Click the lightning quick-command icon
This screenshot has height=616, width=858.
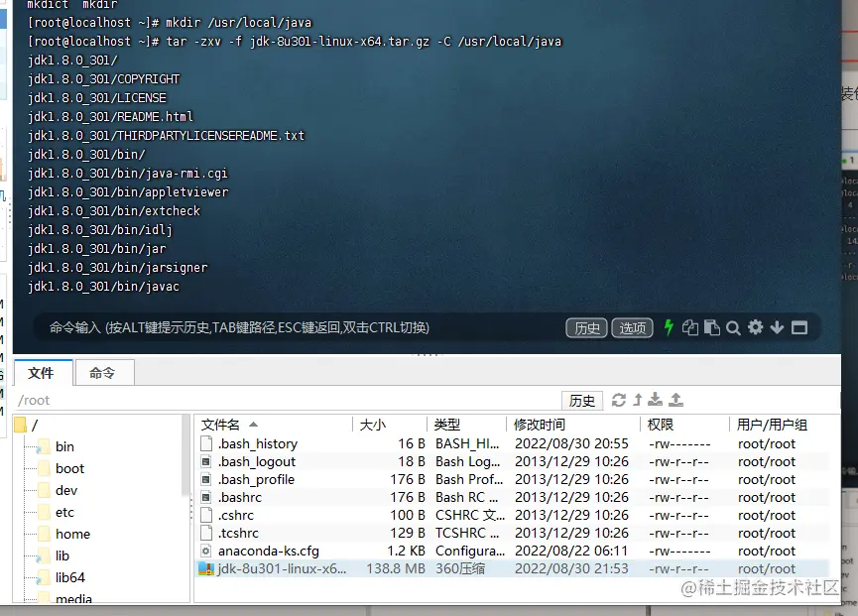[669, 327]
